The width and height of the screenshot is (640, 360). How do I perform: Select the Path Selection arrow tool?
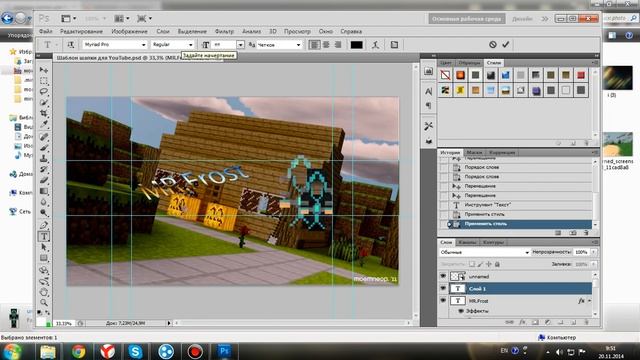point(44,247)
